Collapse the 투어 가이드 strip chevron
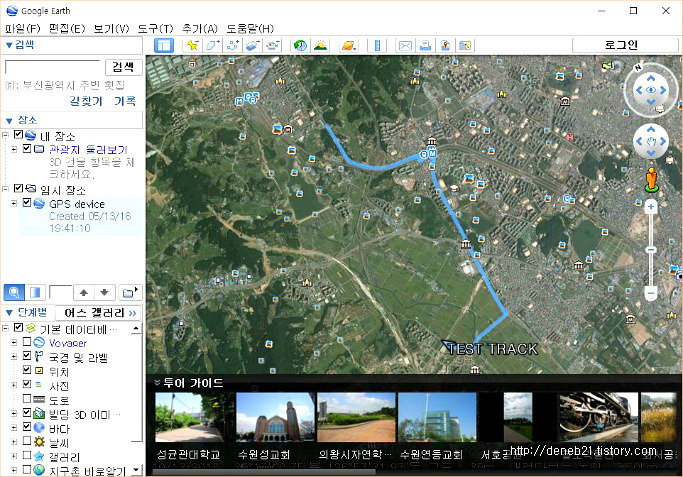Image resolution: width=683 pixels, height=477 pixels. 157,383
